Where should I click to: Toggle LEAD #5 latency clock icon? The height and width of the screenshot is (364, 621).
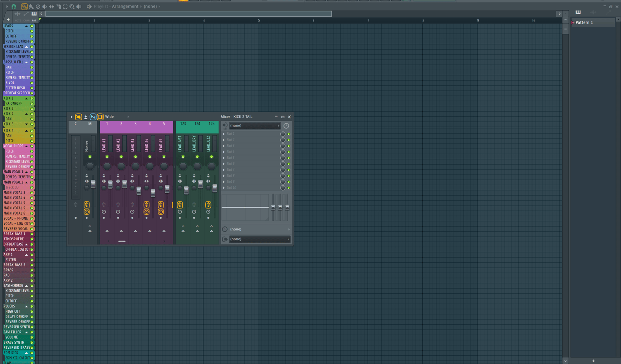click(161, 212)
